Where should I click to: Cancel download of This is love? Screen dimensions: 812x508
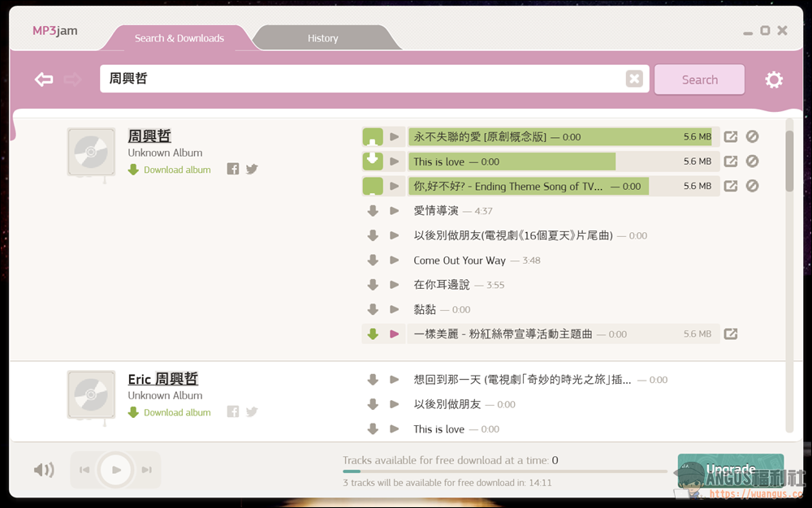point(752,161)
